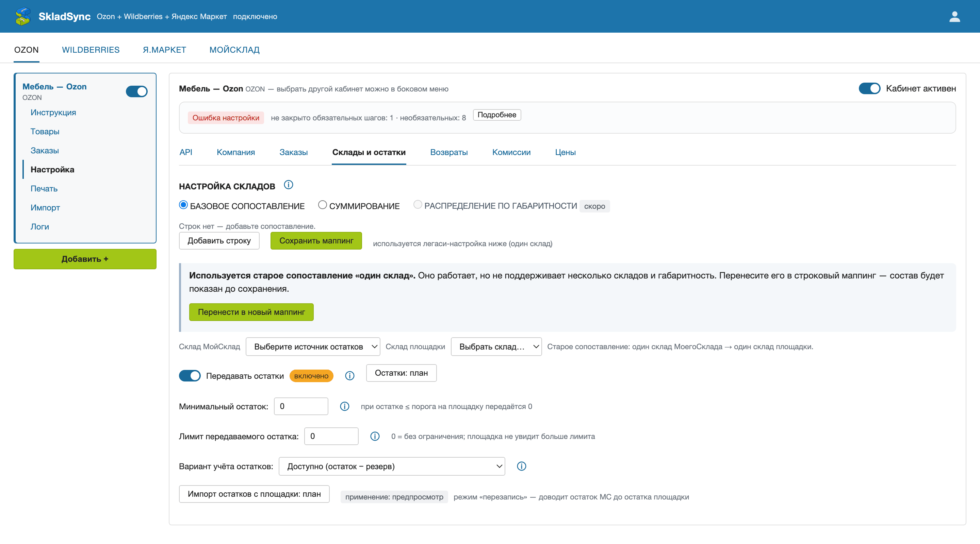
Task: Select the Суммирование radio option
Action: [x=322, y=205]
